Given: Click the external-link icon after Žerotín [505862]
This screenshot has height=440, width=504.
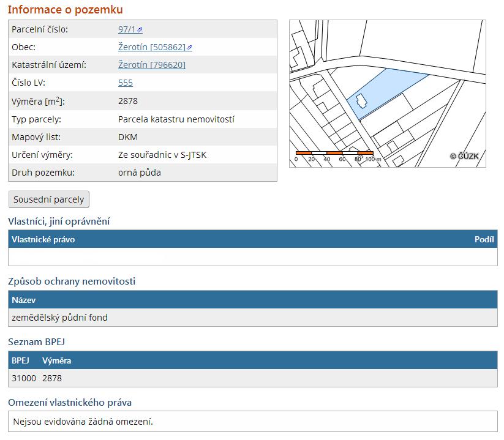Looking at the screenshot, I should click(x=189, y=48).
